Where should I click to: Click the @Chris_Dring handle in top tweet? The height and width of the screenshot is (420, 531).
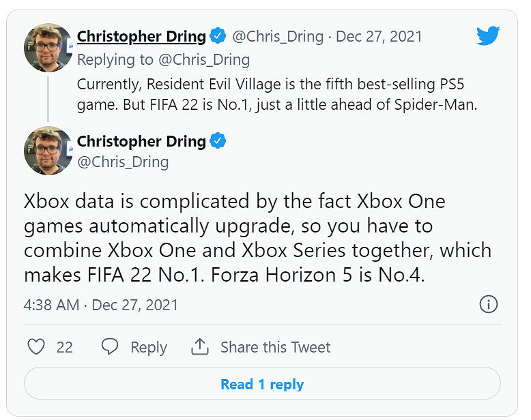[278, 36]
